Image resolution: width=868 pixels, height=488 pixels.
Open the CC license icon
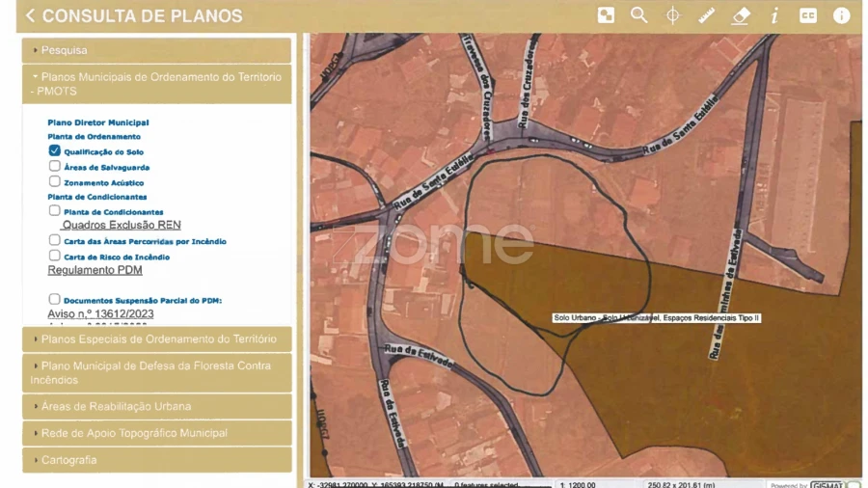click(808, 15)
